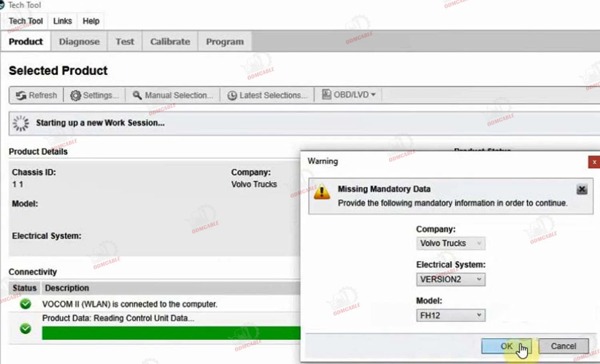Image resolution: width=600 pixels, height=364 pixels.
Task: Click the Description column header
Action: [67, 288]
